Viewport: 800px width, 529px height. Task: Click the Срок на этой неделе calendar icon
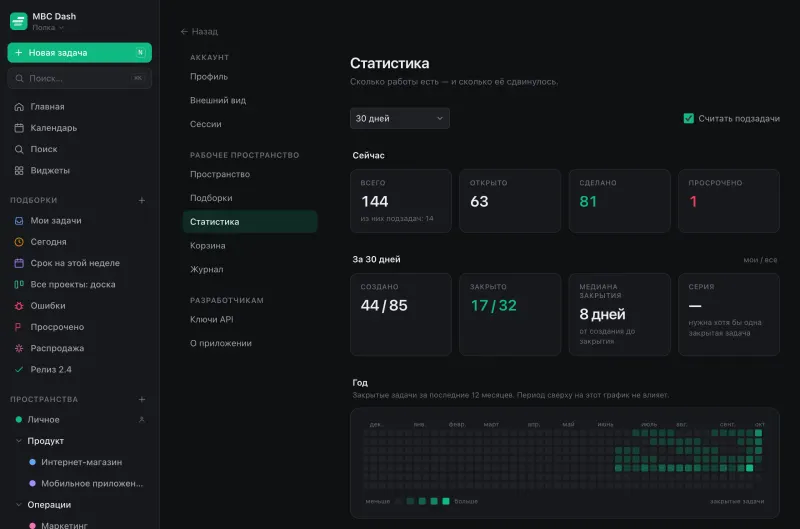tap(19, 263)
